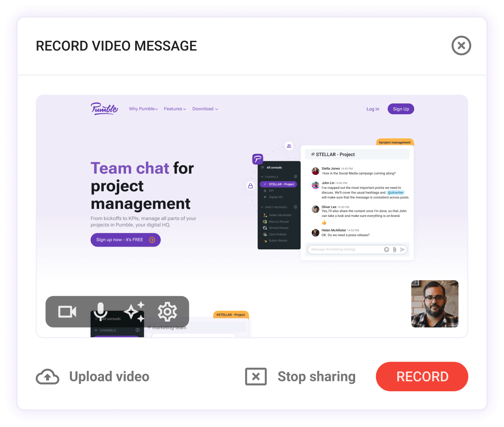504x427 pixels.
Task: Click the webcam preview thumbnail
Action: [x=435, y=304]
